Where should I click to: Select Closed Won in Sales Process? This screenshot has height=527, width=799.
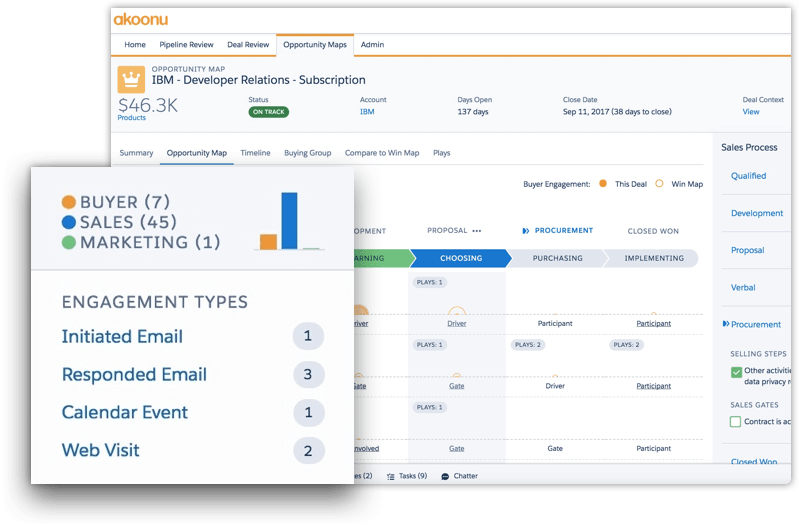click(x=754, y=462)
